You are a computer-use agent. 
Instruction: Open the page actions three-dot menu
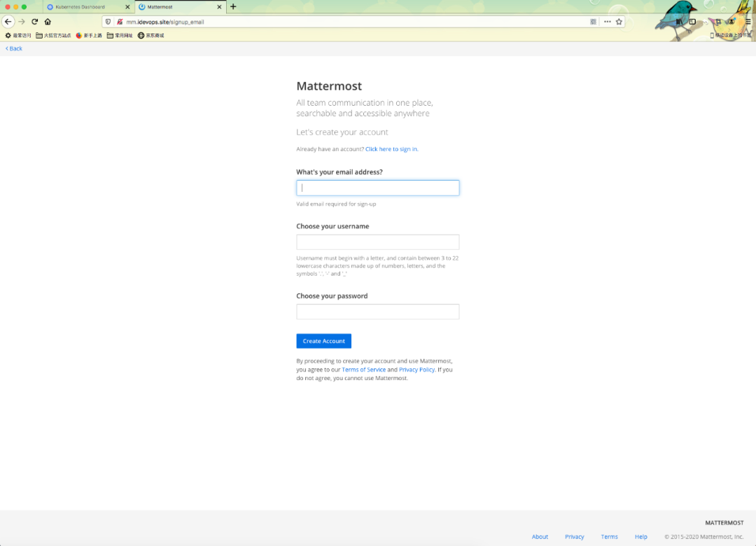tap(608, 22)
